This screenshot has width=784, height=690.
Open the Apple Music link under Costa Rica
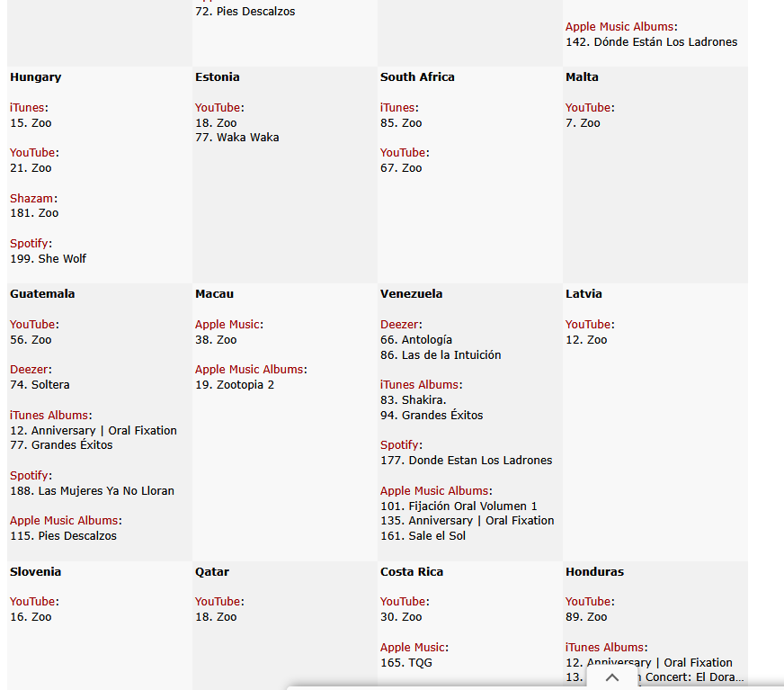[413, 647]
